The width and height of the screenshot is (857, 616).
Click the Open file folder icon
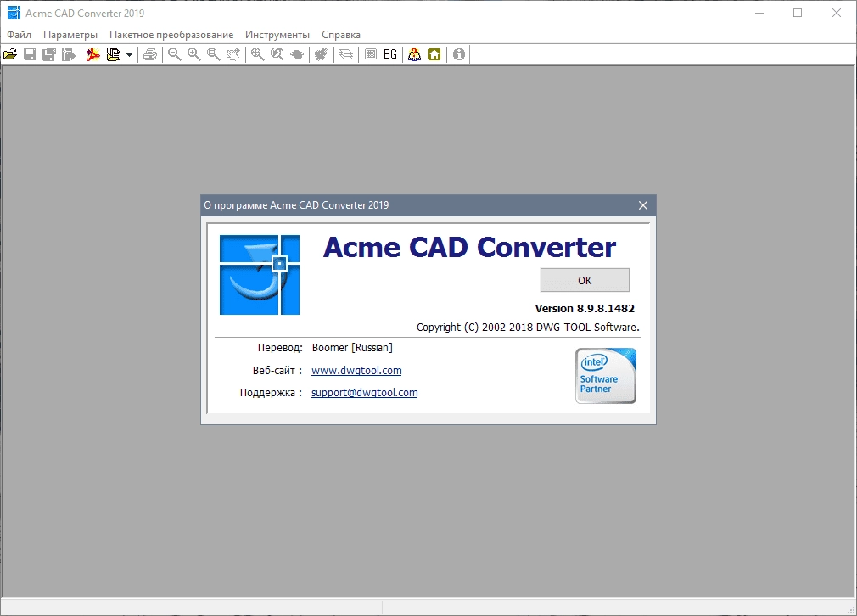[10, 54]
